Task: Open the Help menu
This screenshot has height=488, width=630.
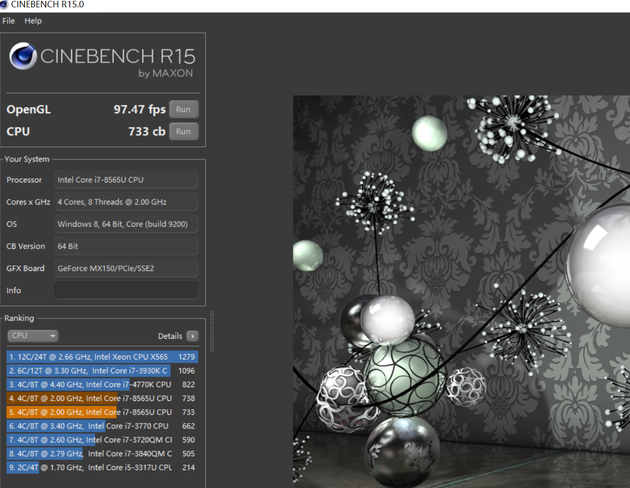Action: click(x=33, y=21)
